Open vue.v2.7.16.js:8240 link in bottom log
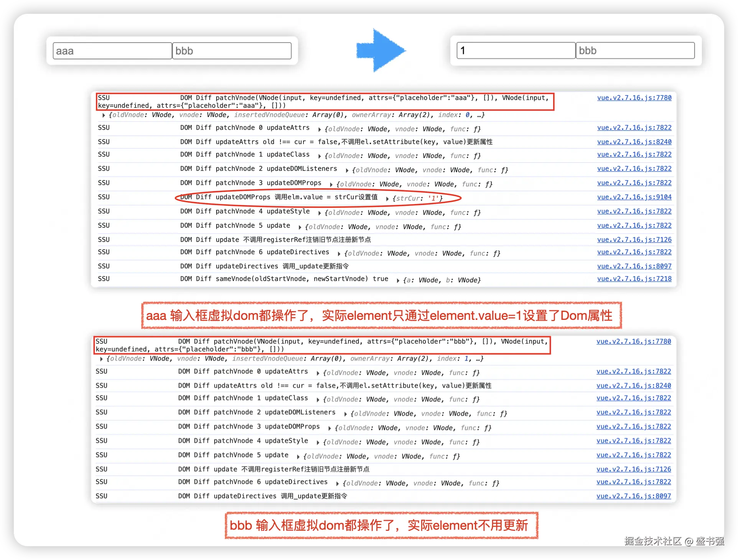Viewport: 738px width, 560px height. tap(633, 385)
